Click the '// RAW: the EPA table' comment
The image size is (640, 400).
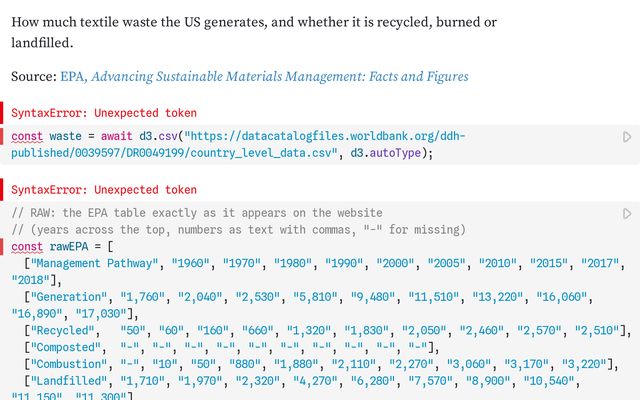click(197, 213)
